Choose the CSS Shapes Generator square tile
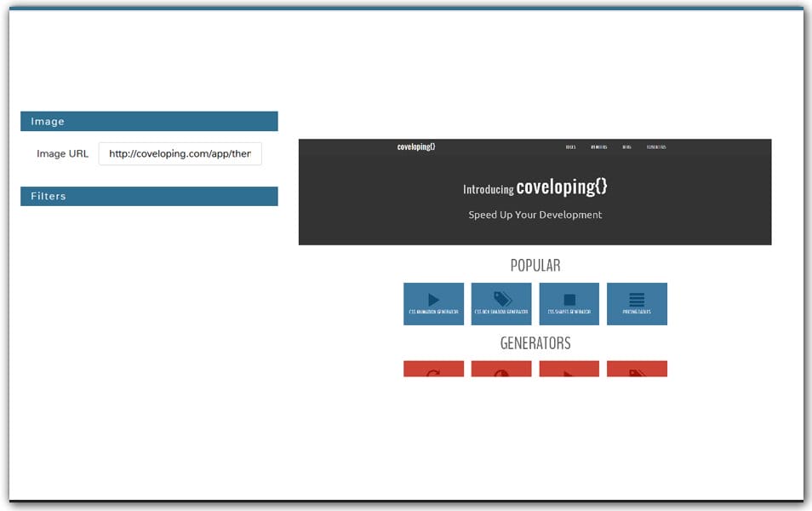The width and height of the screenshot is (812, 511). click(x=569, y=304)
